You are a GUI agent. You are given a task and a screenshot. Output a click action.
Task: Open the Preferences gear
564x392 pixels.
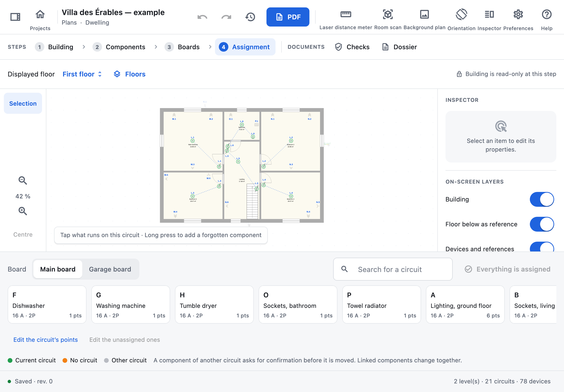click(x=518, y=19)
